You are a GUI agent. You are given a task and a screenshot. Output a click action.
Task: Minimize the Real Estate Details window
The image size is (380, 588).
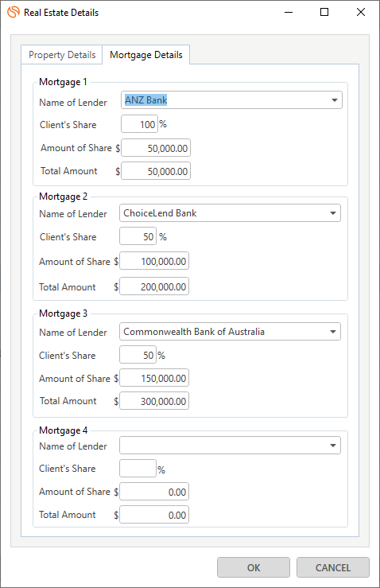coord(289,13)
